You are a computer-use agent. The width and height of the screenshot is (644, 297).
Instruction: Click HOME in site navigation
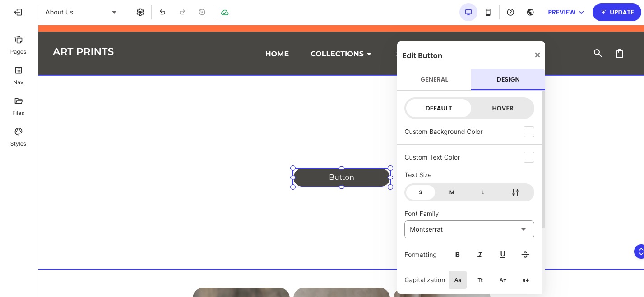click(x=277, y=54)
